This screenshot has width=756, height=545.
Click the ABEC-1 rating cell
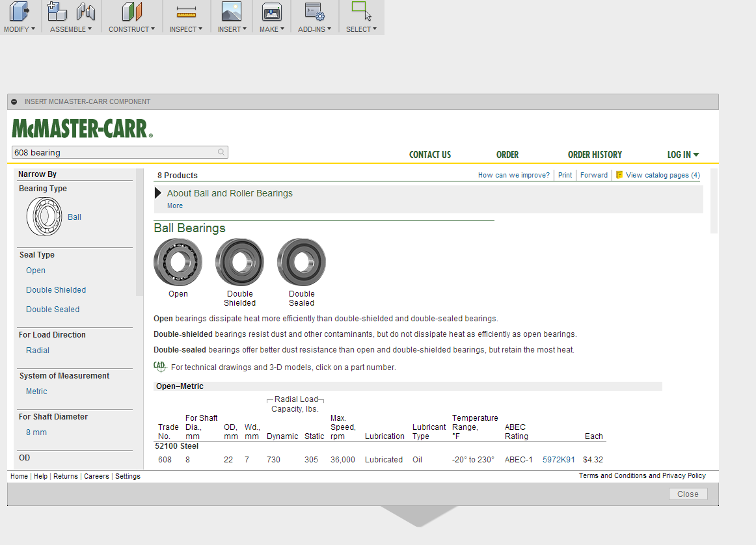click(519, 460)
